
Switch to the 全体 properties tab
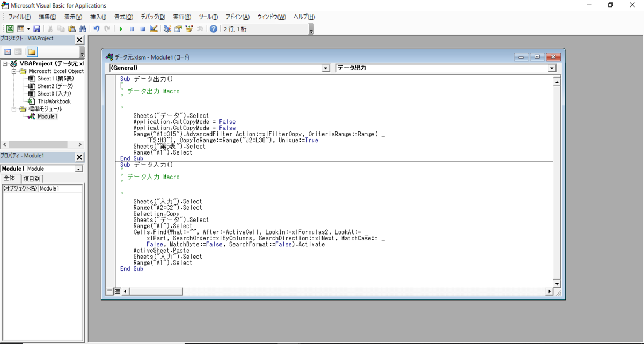(x=10, y=178)
